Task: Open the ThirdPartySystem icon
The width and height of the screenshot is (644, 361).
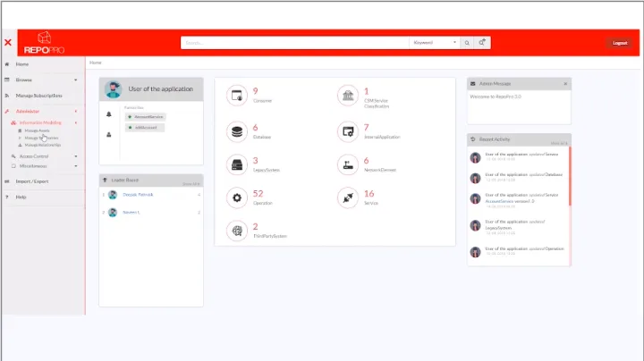Action: [x=237, y=231]
